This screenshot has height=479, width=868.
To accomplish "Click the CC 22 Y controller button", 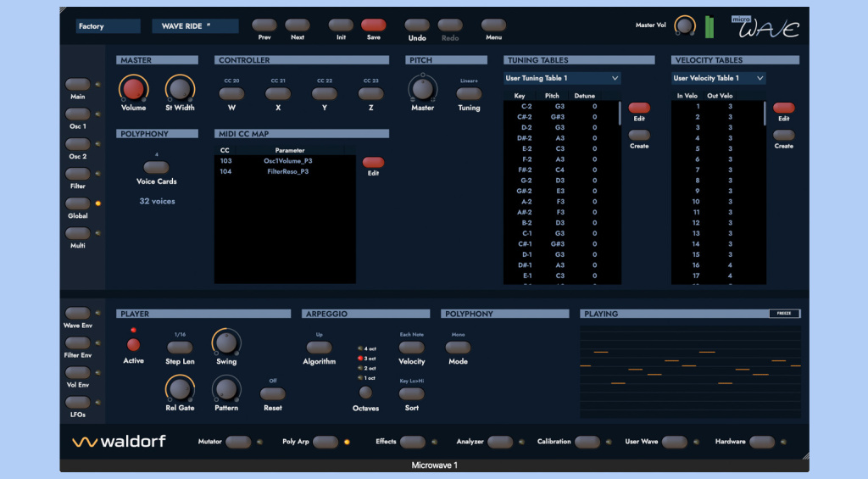I will click(x=325, y=93).
